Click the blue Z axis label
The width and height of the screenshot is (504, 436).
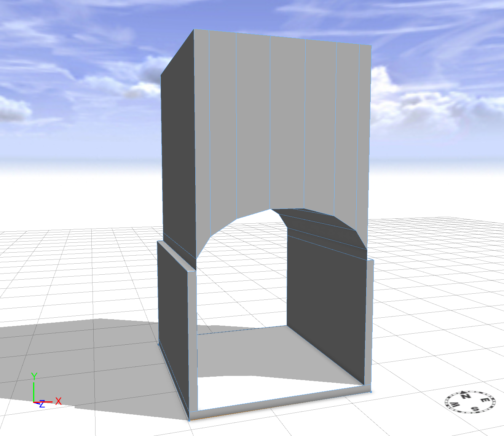coord(42,404)
